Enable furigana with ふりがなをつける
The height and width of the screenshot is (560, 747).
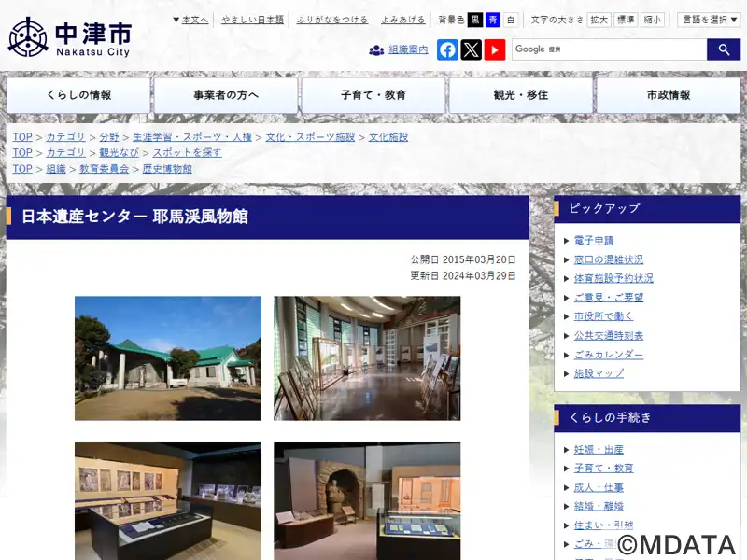(332, 20)
